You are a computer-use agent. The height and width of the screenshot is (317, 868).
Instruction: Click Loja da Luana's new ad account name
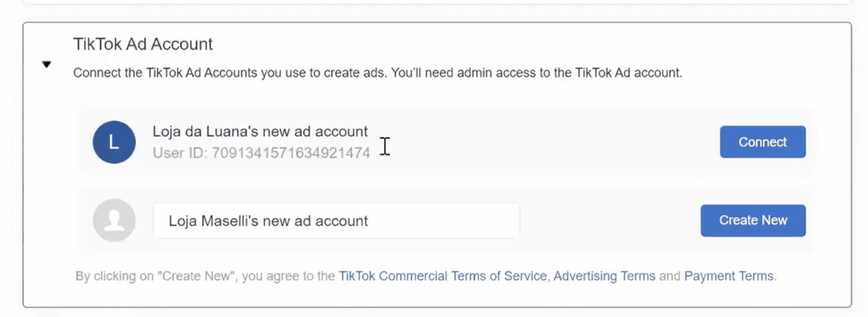(260, 132)
